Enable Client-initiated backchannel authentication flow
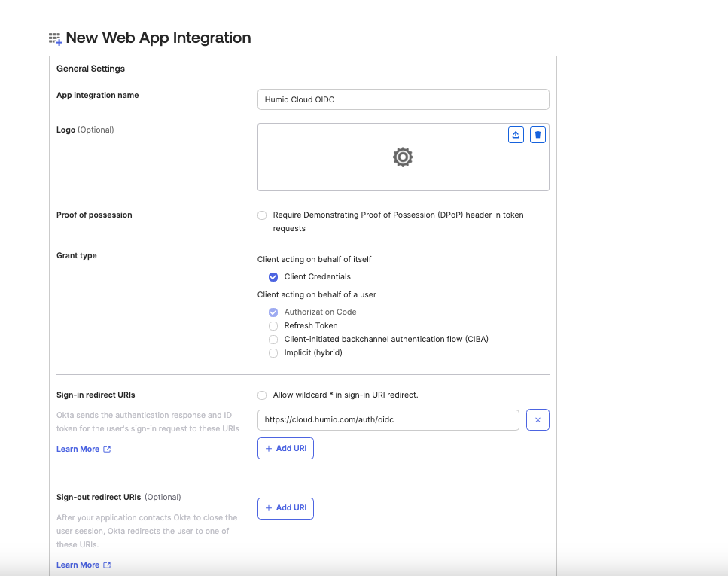 273,339
